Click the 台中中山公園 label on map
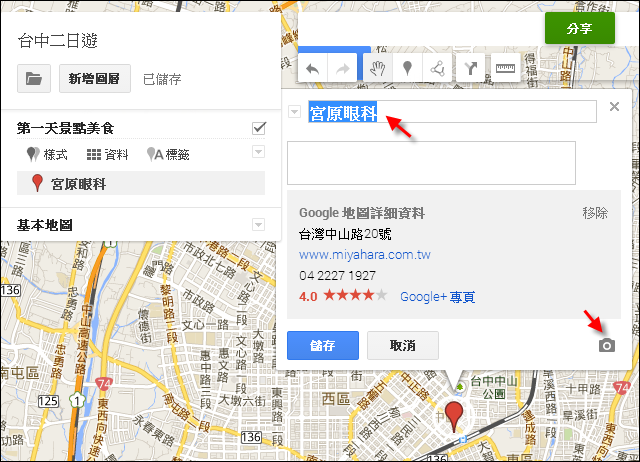This screenshot has height=462, width=640. (494, 387)
